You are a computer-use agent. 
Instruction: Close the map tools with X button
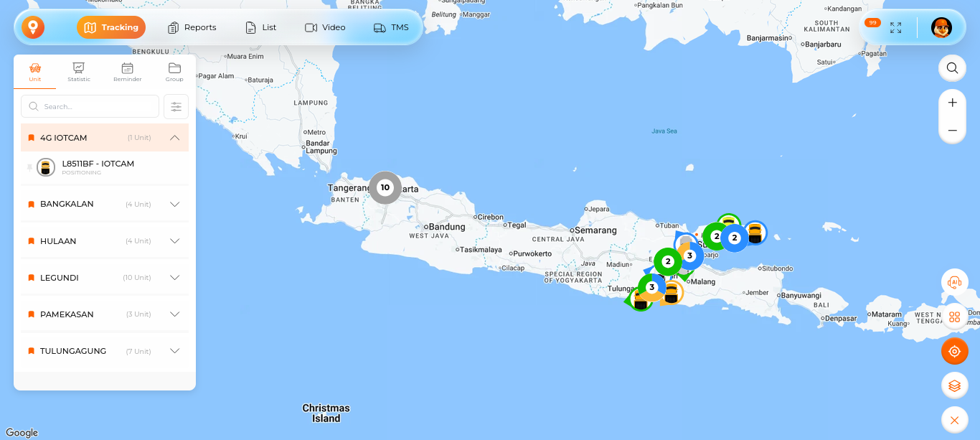pos(954,420)
